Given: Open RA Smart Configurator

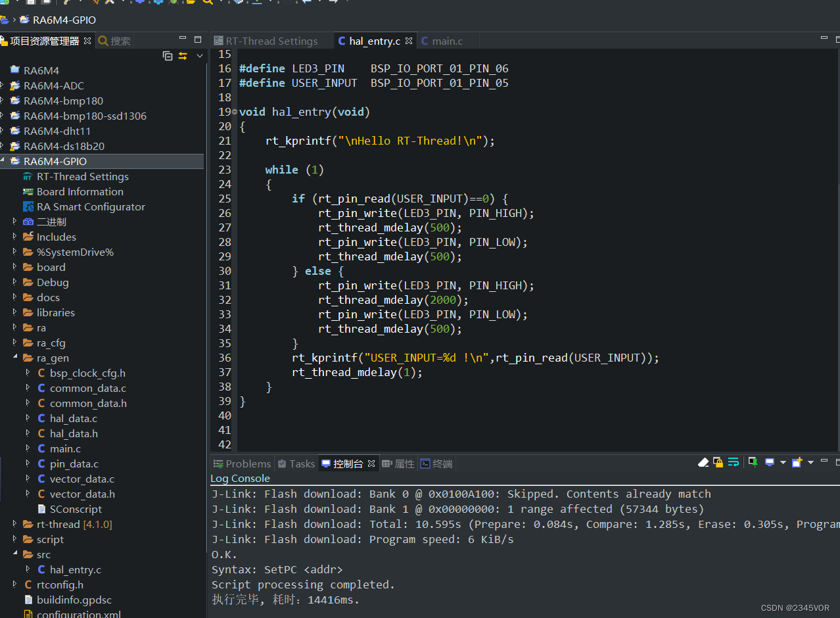Looking at the screenshot, I should (x=91, y=206).
